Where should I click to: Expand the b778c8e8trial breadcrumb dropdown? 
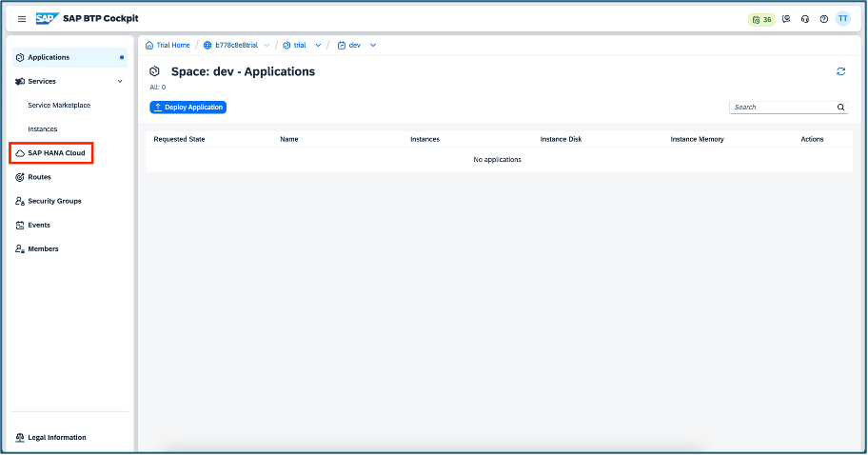tap(266, 46)
